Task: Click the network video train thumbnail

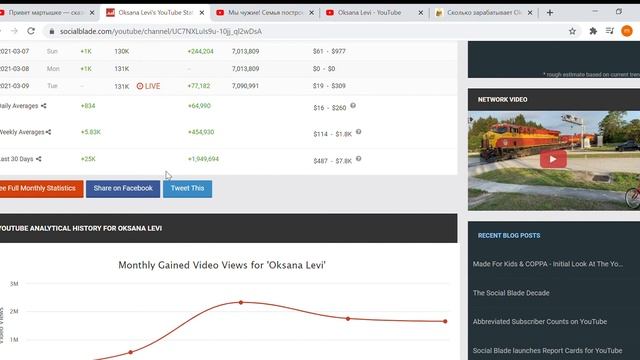Action: [554, 160]
